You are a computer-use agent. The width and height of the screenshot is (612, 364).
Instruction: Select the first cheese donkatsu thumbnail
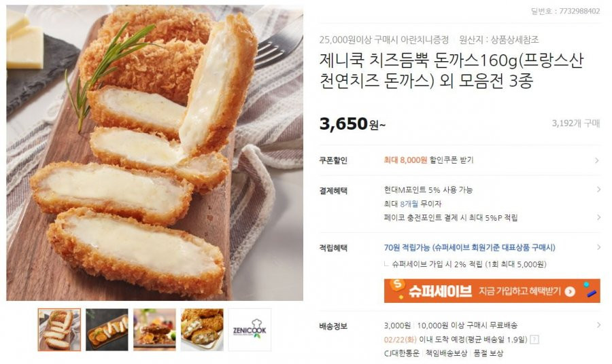click(59, 329)
